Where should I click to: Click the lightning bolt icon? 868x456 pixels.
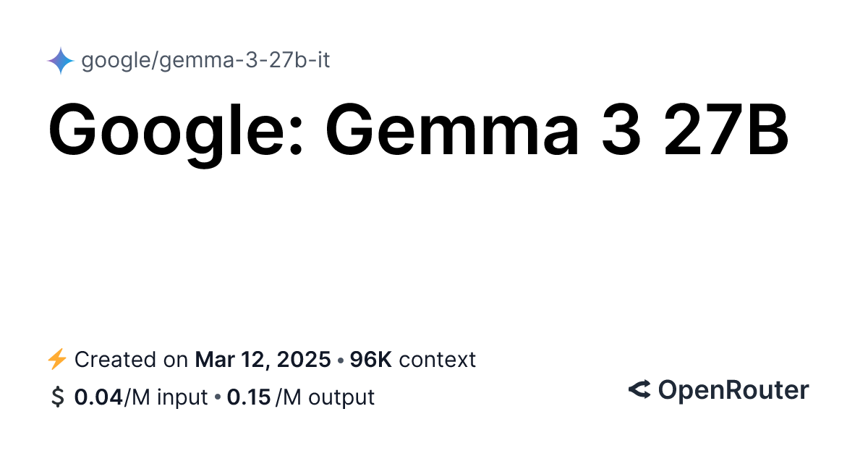tap(56, 359)
